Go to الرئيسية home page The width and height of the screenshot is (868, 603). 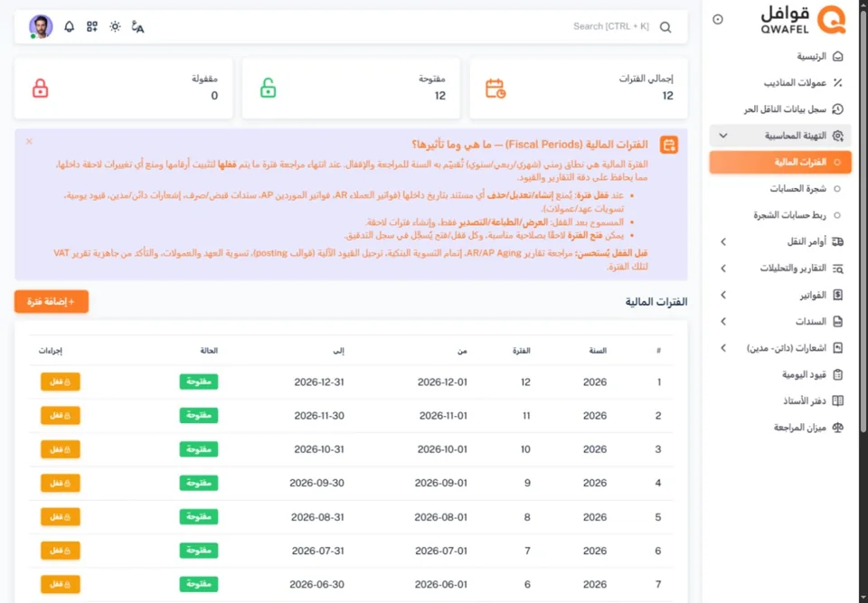(x=820, y=56)
